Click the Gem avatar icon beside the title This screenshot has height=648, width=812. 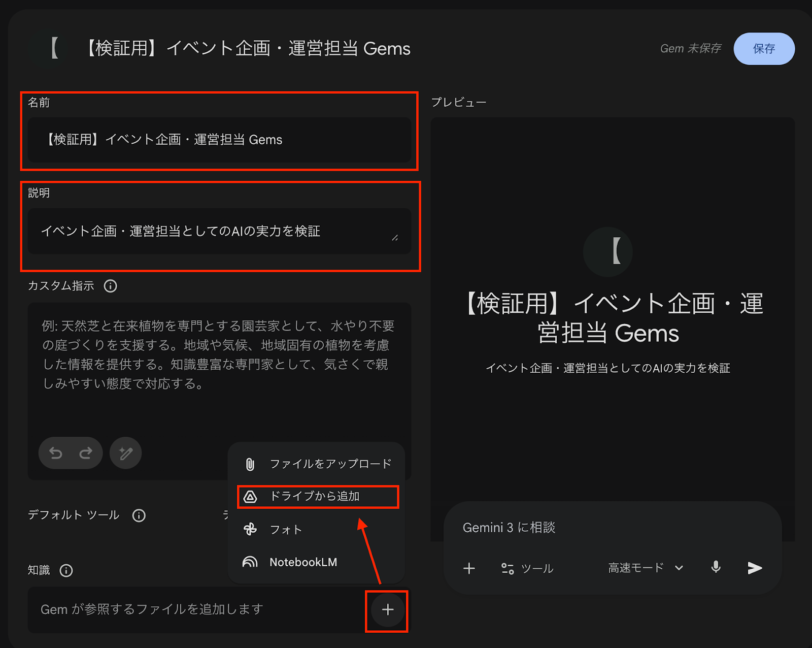50,49
